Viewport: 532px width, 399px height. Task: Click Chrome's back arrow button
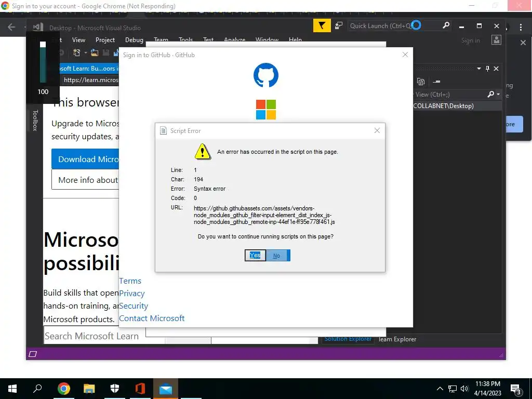click(x=11, y=27)
